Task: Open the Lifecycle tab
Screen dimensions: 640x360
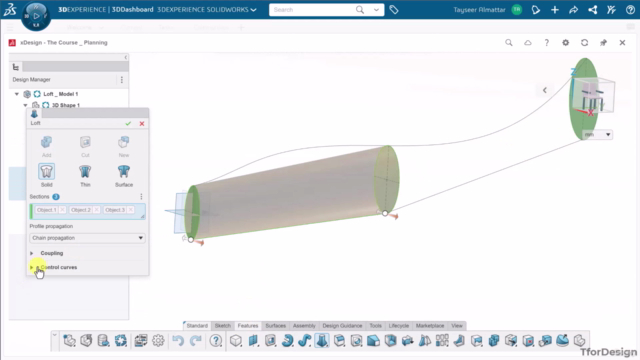Action: click(x=399, y=326)
